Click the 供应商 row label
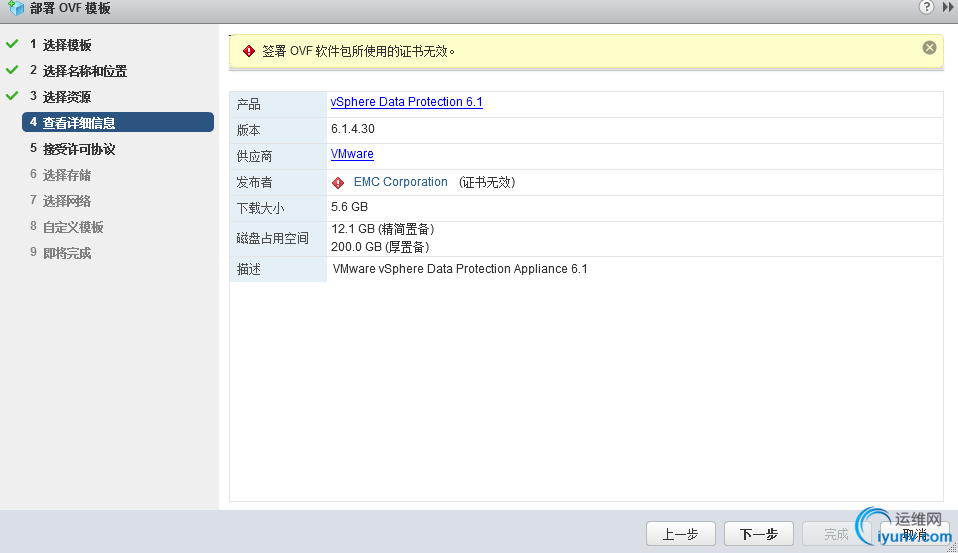Screen dimensions: 958x553 (254, 156)
